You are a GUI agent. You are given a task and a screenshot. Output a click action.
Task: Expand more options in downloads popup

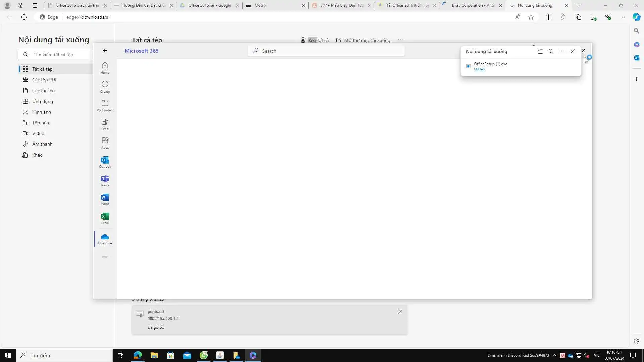[562, 51]
